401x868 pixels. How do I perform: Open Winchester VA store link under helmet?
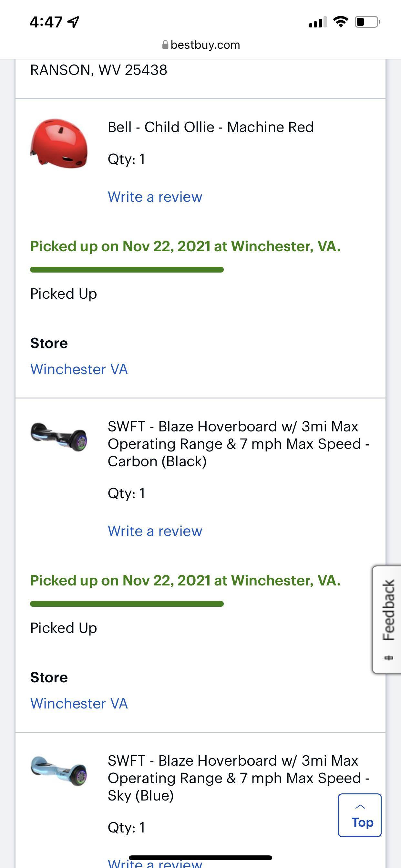tap(79, 369)
